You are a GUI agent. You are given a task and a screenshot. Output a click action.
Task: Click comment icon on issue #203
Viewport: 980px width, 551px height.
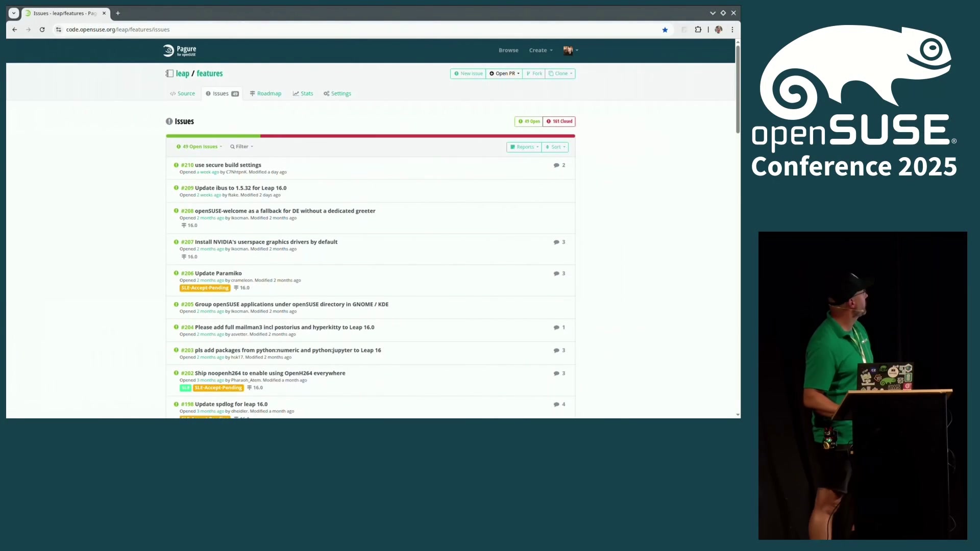click(556, 350)
